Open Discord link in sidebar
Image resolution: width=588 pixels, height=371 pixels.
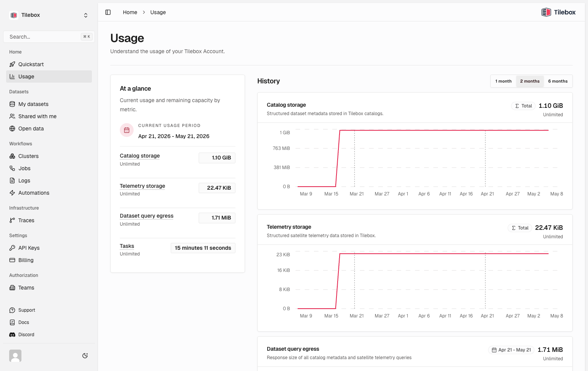[x=49, y=335]
